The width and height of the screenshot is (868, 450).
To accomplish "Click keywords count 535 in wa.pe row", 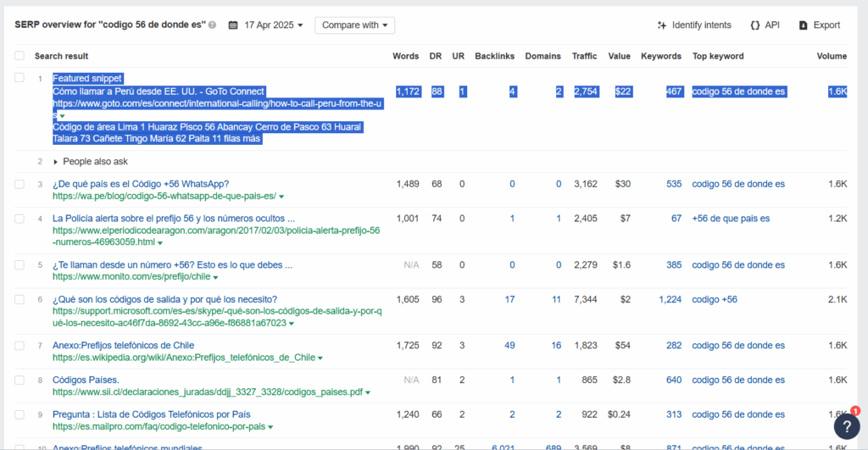I will click(674, 184).
